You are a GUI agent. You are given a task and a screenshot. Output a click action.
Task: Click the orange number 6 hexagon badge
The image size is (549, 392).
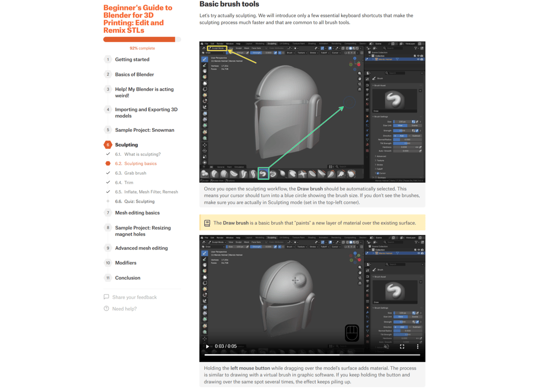[x=108, y=145]
